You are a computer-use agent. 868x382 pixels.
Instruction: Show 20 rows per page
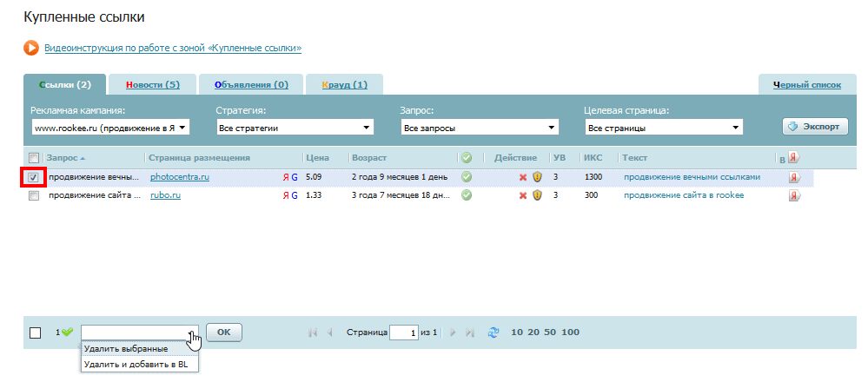click(x=533, y=333)
